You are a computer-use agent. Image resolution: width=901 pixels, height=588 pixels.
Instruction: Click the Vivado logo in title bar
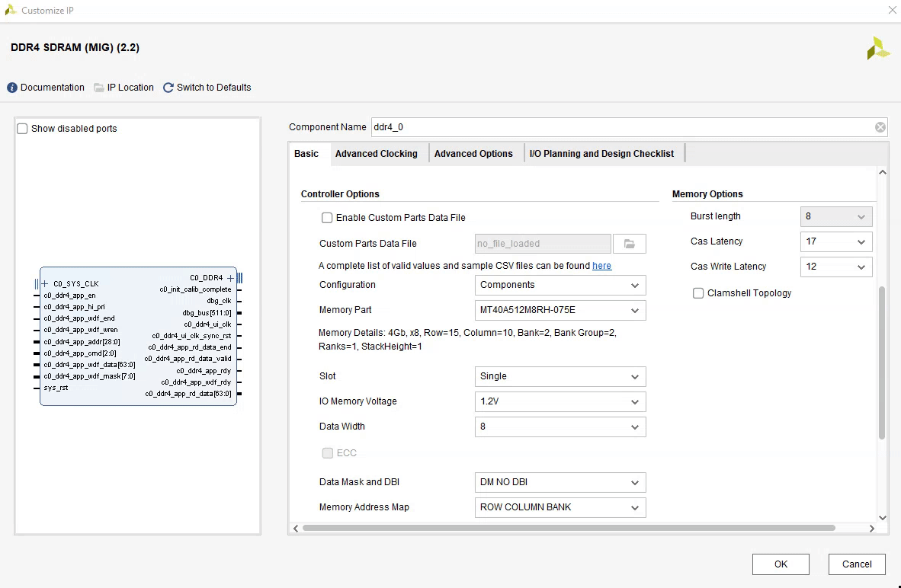[x=11, y=10]
